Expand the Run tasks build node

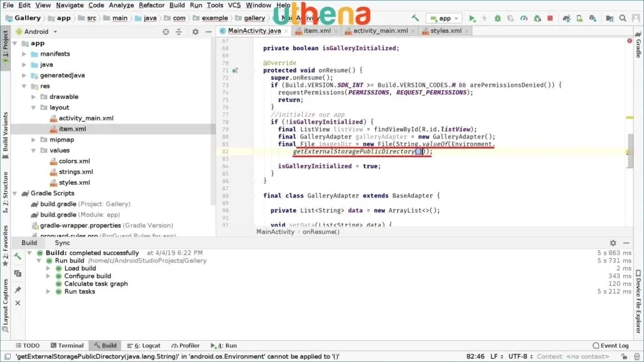coord(49,291)
